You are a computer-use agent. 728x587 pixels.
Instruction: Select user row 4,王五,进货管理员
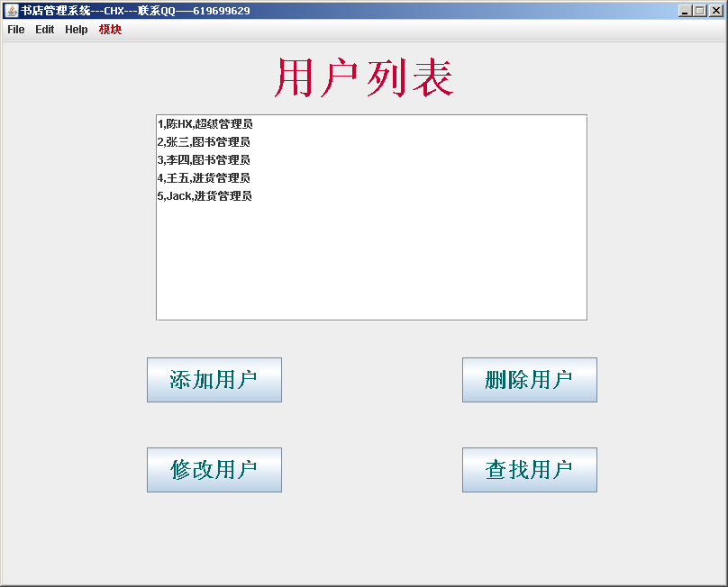click(371, 178)
